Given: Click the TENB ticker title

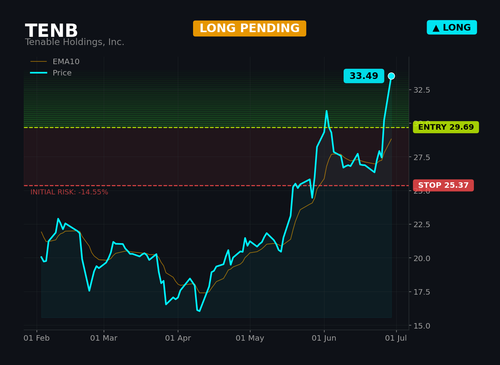Looking at the screenshot, I should point(51,31).
